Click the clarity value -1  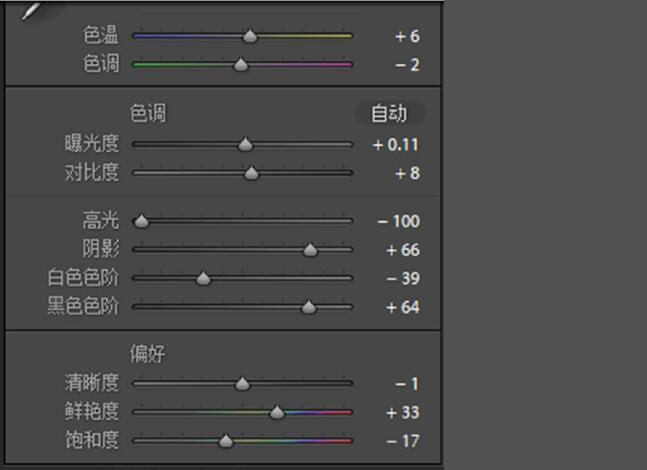407,384
